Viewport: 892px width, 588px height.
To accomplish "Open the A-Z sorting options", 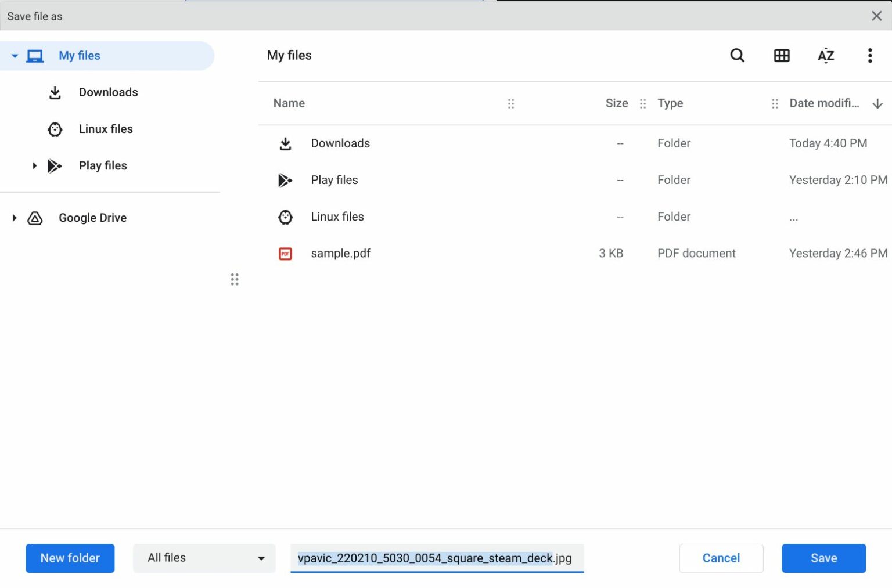I will (825, 55).
